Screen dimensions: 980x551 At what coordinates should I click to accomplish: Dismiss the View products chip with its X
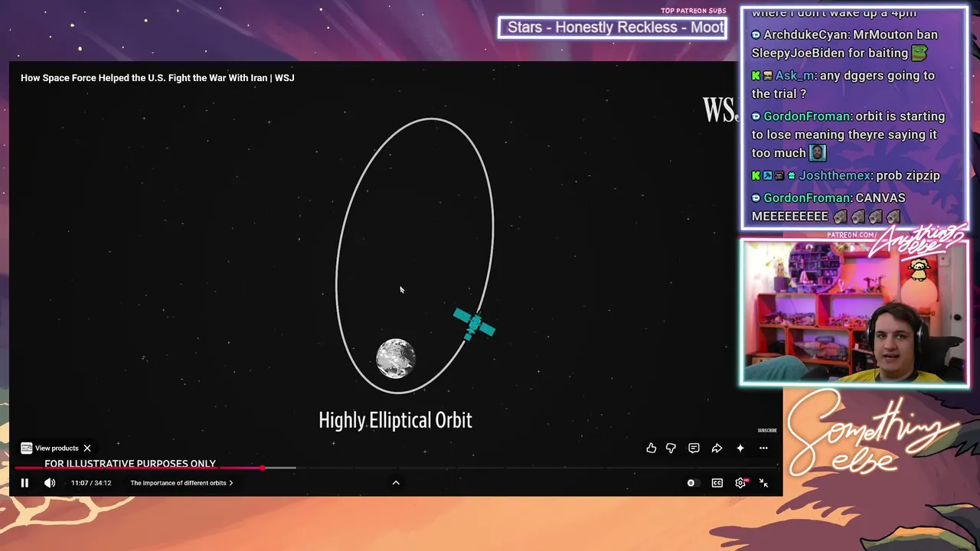click(87, 448)
